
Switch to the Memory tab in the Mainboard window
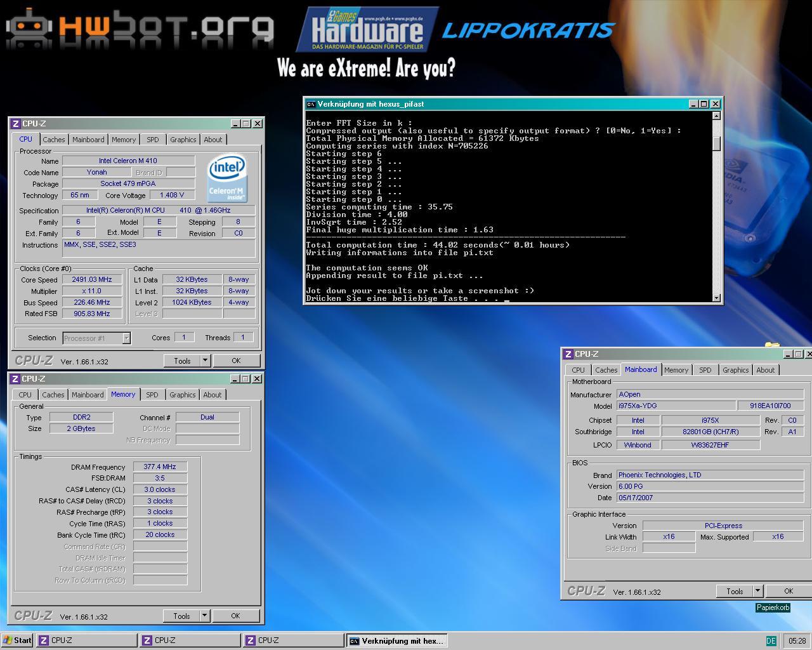(676, 370)
